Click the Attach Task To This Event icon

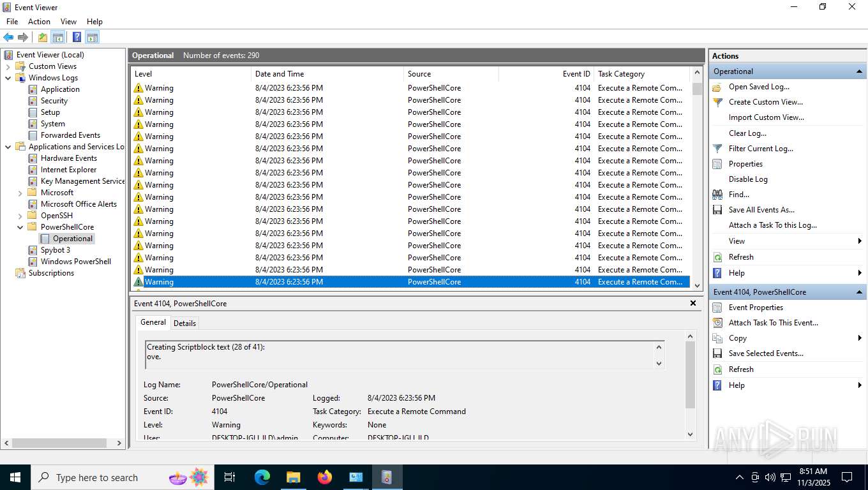click(x=717, y=323)
